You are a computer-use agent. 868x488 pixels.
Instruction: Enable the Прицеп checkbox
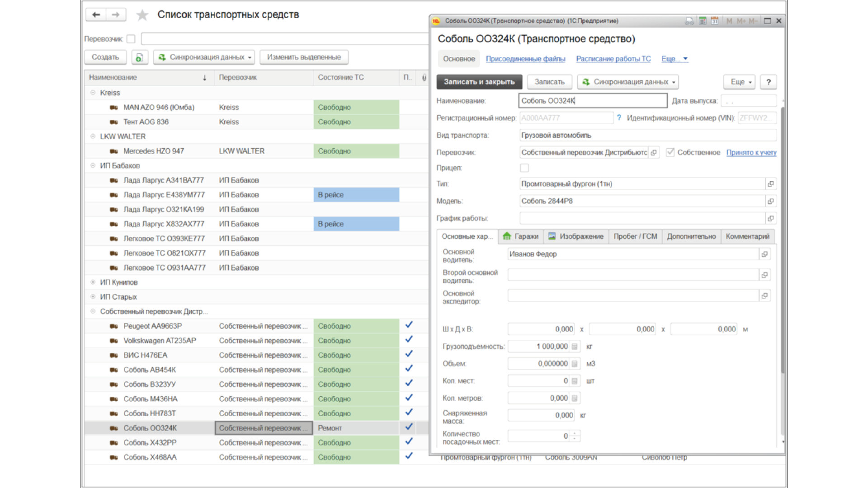(x=524, y=168)
